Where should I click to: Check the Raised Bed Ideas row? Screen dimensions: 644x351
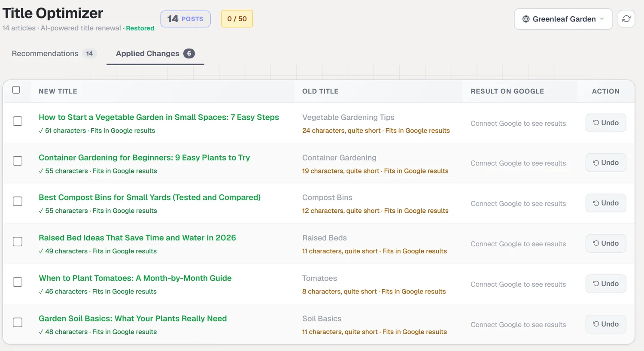pyautogui.click(x=18, y=242)
